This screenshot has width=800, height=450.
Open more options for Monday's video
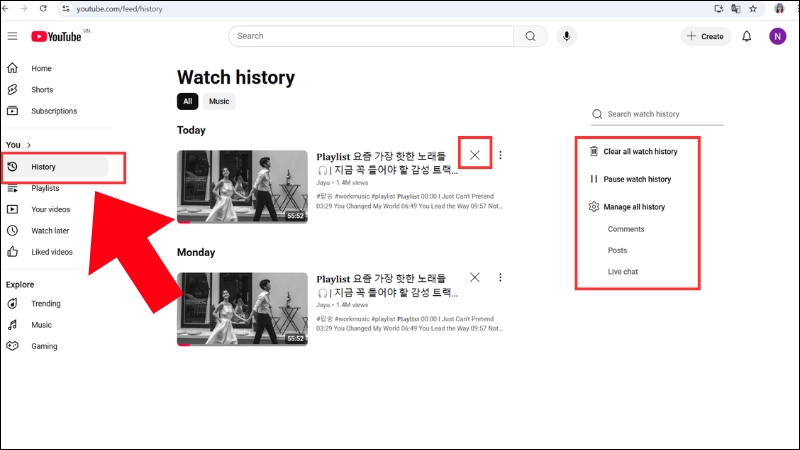pyautogui.click(x=500, y=277)
